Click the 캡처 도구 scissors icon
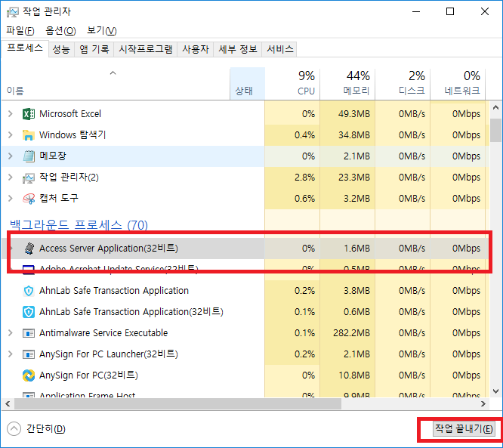 (x=29, y=199)
